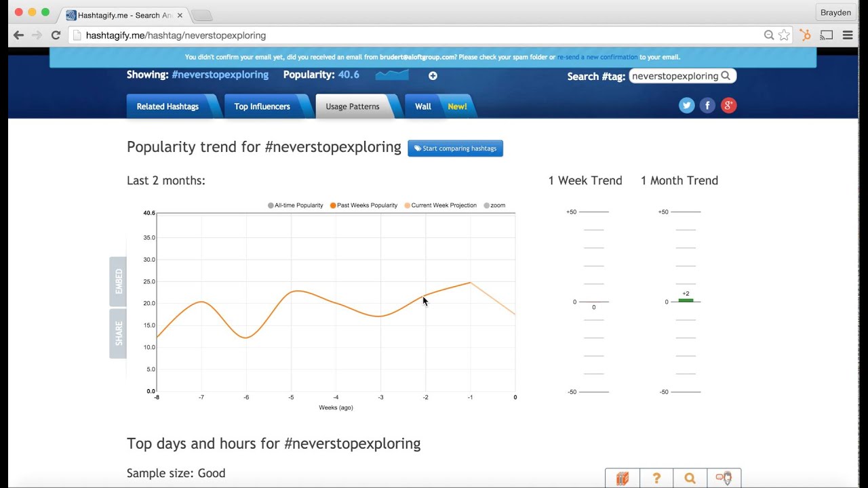Click the 'Sample size: Good' text
Screen dimensions: 868x488
tap(176, 473)
